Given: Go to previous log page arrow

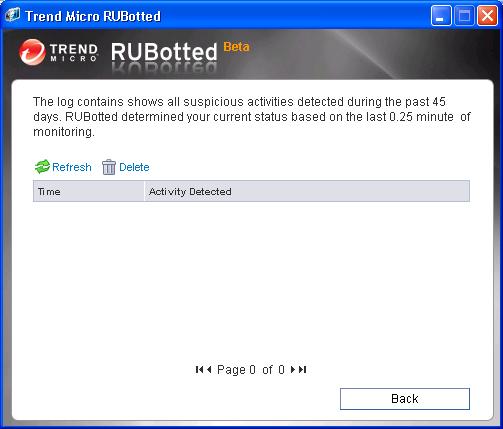Looking at the screenshot, I should click(209, 369).
